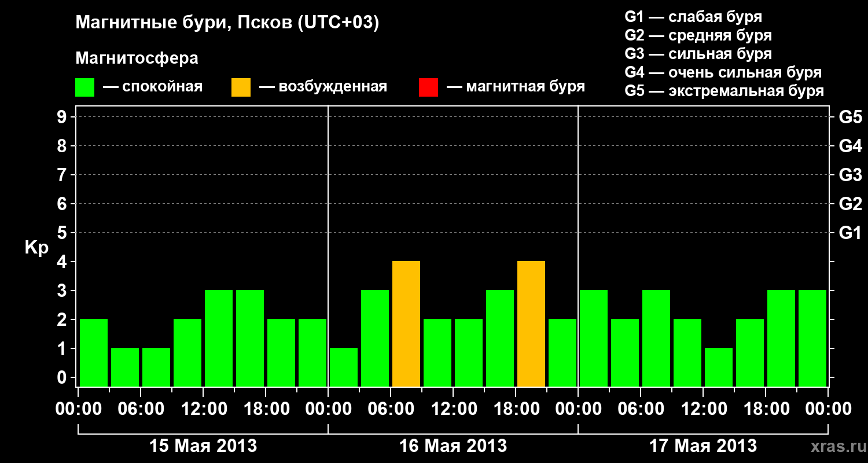This screenshot has height=463, width=868.
Task: Click the 17 May 06:00–09:00 bar, Kp 3
Action: [656, 339]
